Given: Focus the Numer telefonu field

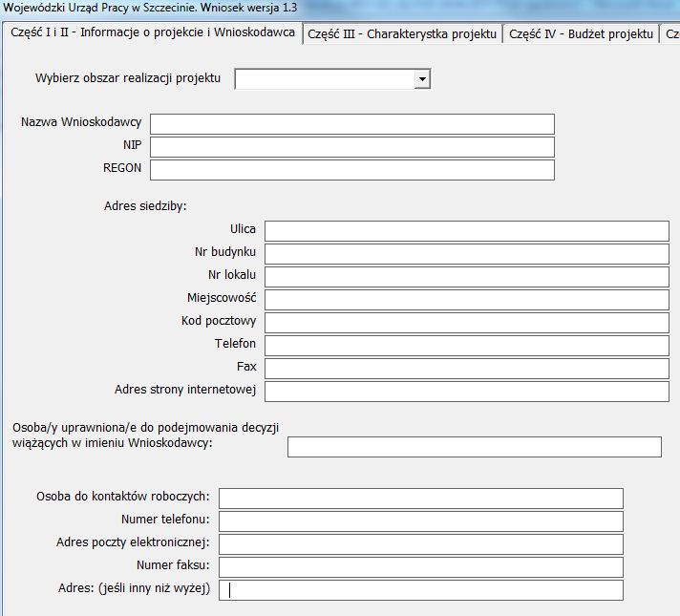Looking at the screenshot, I should pos(421,521).
